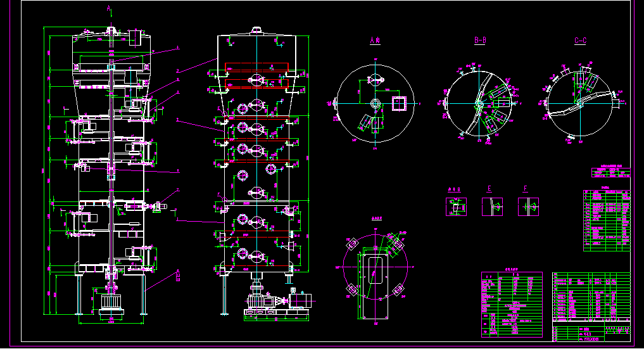Click the horizontal motor at base of right elevation
Viewport: 644px width, 349px height.
point(300,300)
